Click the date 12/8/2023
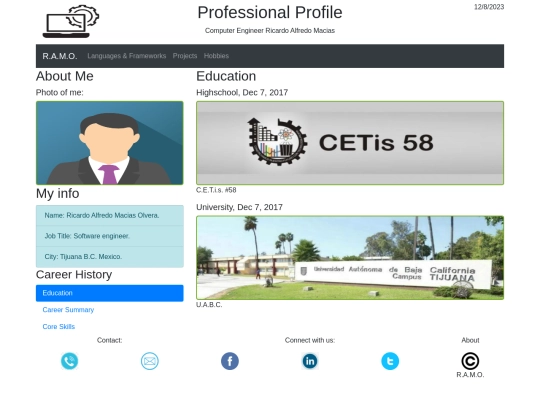Image resolution: width=540 pixels, height=405 pixels. coord(489,7)
